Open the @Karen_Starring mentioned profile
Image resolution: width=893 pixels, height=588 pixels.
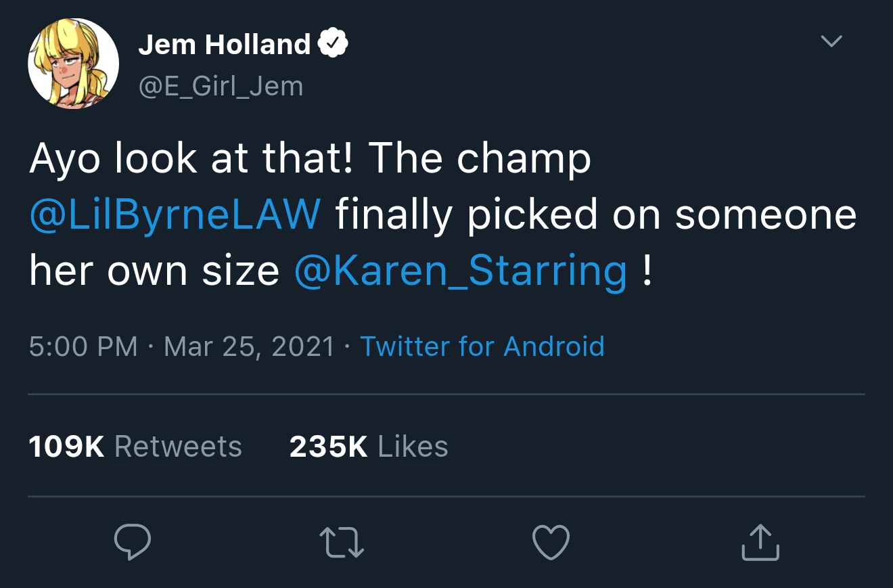(x=461, y=271)
